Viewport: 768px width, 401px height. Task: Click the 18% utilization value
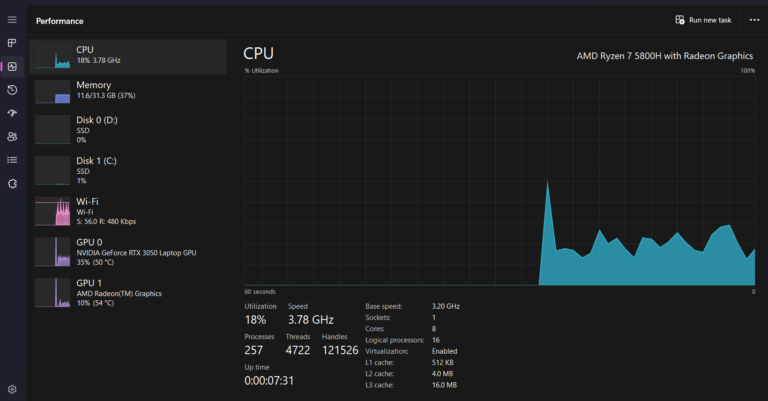[x=255, y=320]
